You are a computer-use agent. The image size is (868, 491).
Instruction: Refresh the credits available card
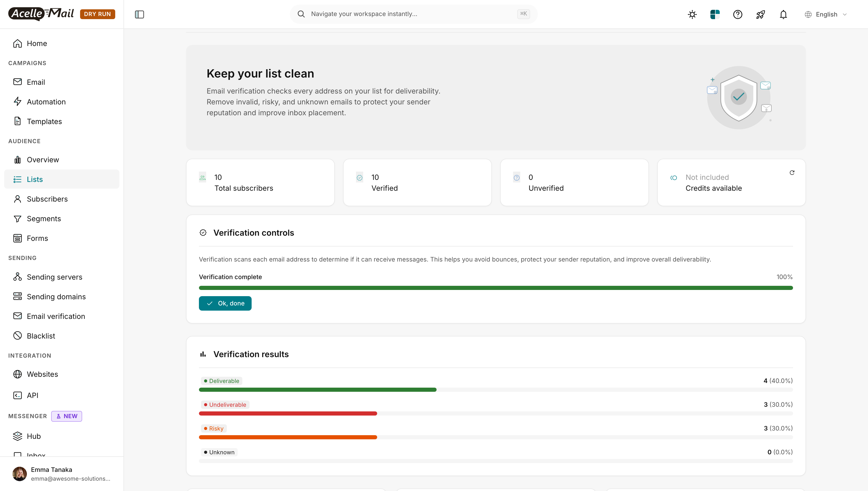[x=792, y=173]
